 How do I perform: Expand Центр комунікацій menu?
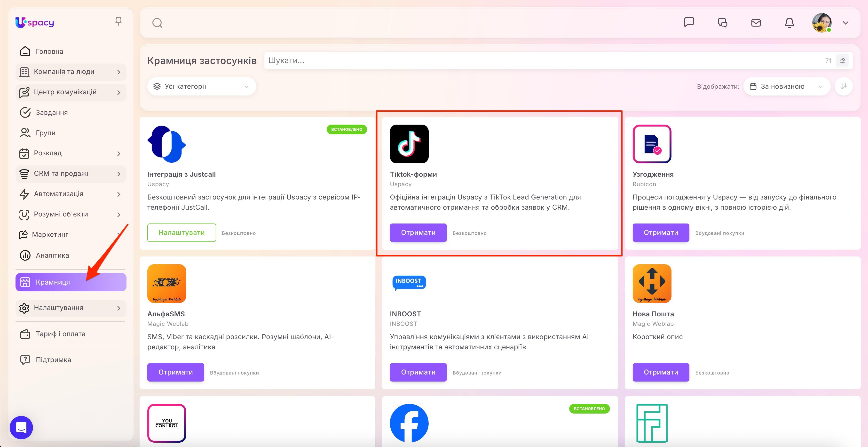[x=71, y=92]
